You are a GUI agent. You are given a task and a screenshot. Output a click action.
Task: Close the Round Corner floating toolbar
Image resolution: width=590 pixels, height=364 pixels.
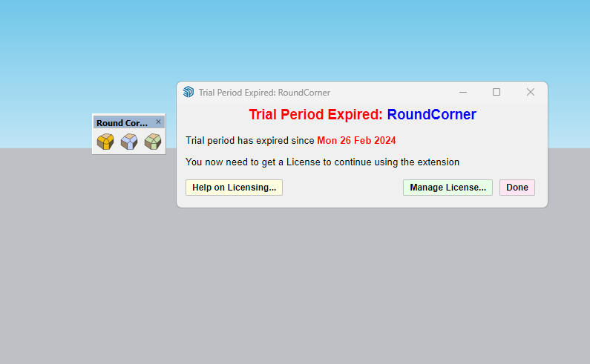click(158, 122)
